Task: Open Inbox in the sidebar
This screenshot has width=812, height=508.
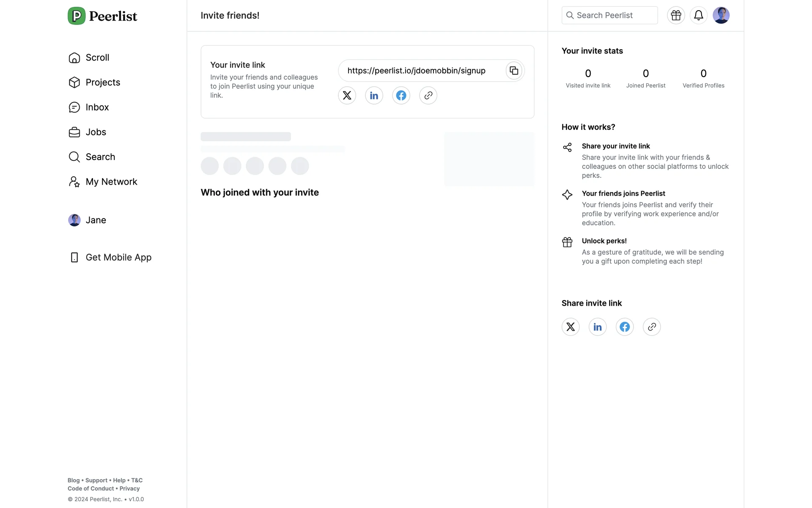Action: [x=97, y=107]
